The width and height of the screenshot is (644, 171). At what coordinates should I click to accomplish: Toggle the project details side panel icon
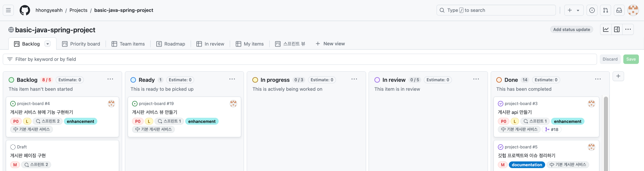coord(617,29)
